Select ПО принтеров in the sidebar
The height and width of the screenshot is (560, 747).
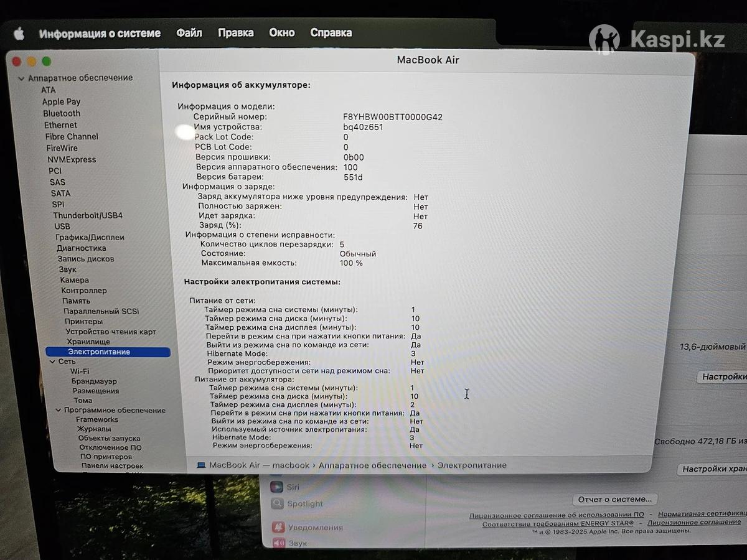[x=106, y=457]
